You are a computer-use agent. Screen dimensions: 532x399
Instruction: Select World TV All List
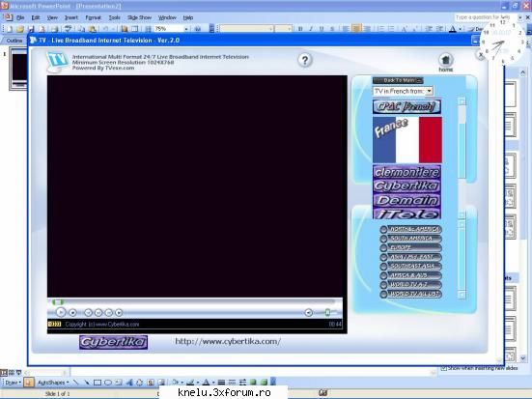(411, 294)
